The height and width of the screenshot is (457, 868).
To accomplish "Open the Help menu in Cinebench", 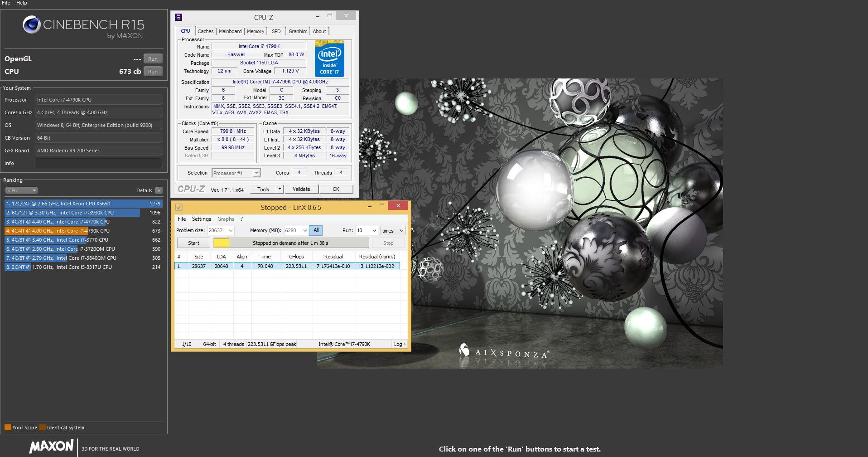I will (22, 3).
